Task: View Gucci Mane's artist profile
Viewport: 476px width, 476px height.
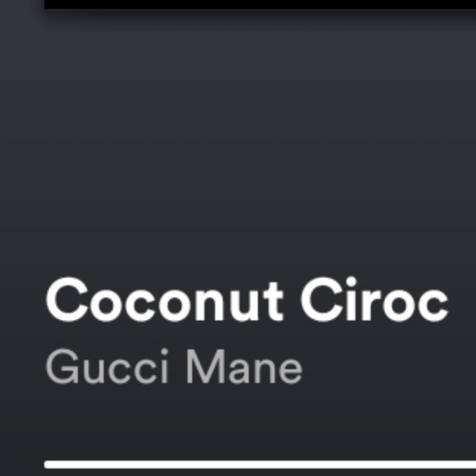Action: point(174,366)
